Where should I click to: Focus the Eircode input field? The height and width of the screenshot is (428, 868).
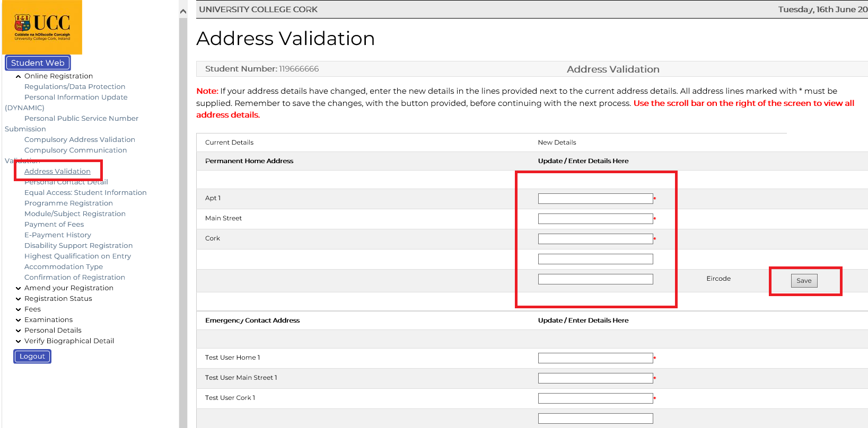pos(595,279)
